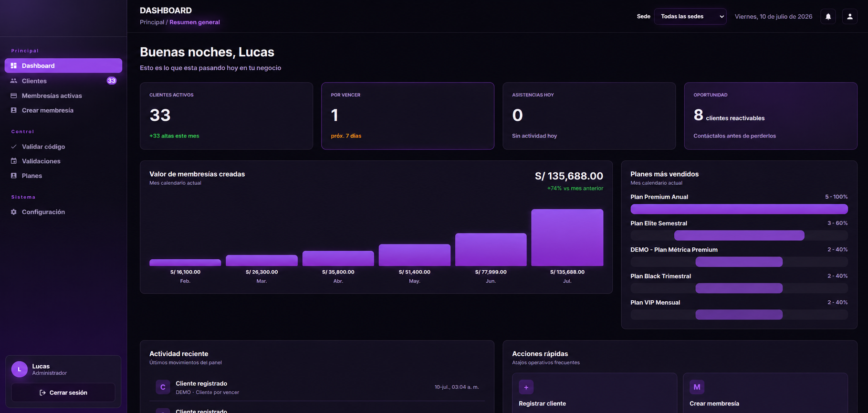Click Lucas avatar circle in sidebar
Viewport: 868px width, 413px height.
20,369
